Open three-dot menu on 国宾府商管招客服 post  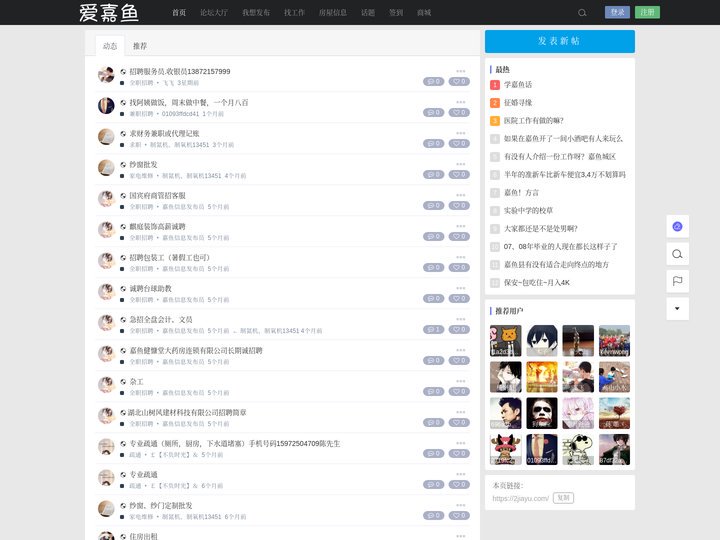461,195
